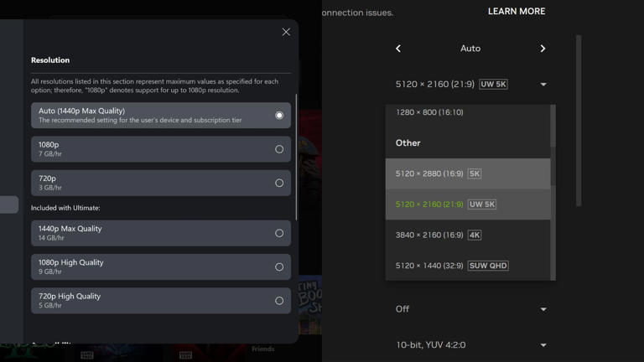Select the Auto (1440p Max Quality) radio option

tap(161, 116)
